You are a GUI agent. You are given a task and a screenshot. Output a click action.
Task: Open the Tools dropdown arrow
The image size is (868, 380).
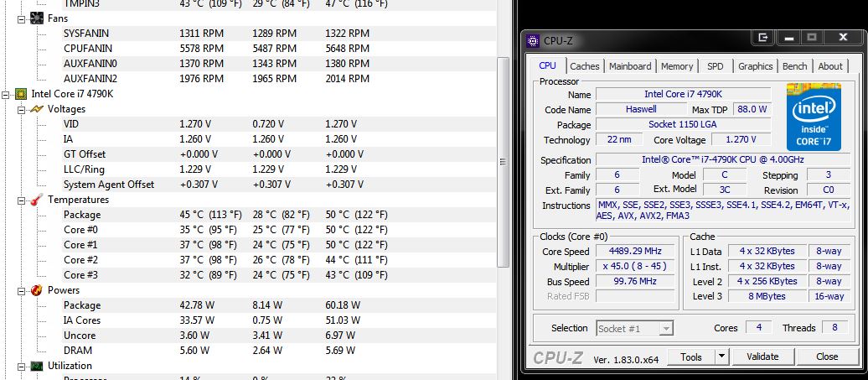click(x=722, y=357)
